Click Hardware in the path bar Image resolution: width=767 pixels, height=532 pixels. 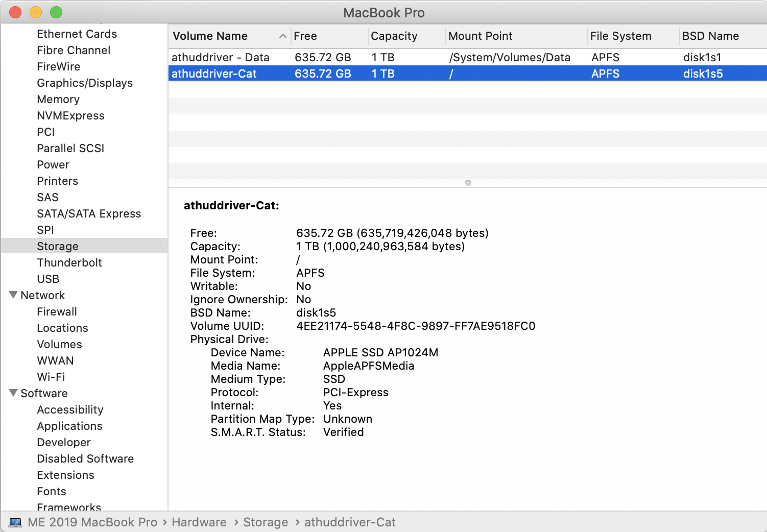coord(199,522)
